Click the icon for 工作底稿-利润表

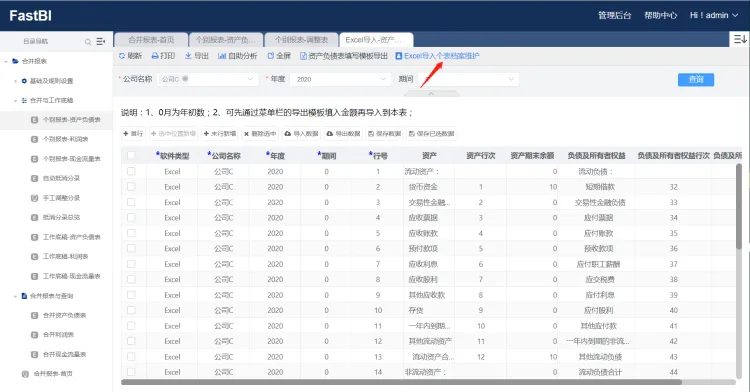pos(34,257)
